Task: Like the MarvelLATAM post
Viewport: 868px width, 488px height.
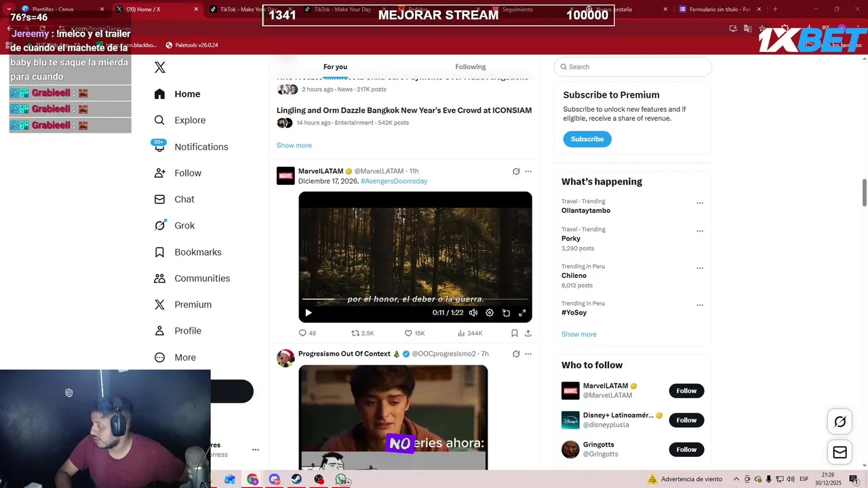Action: pos(414,333)
